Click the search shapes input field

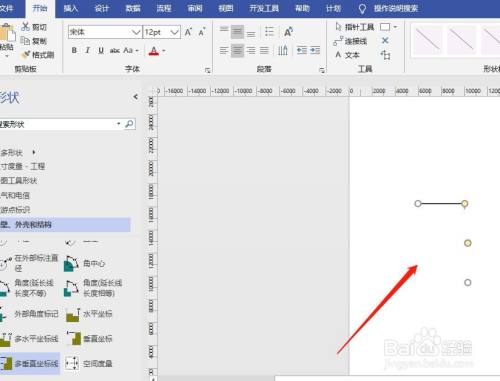point(57,124)
